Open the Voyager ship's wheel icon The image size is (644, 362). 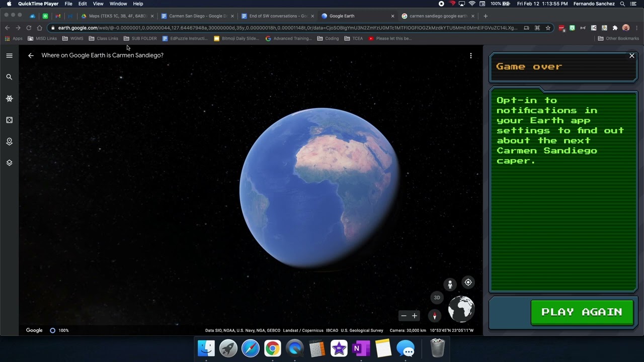(9, 99)
